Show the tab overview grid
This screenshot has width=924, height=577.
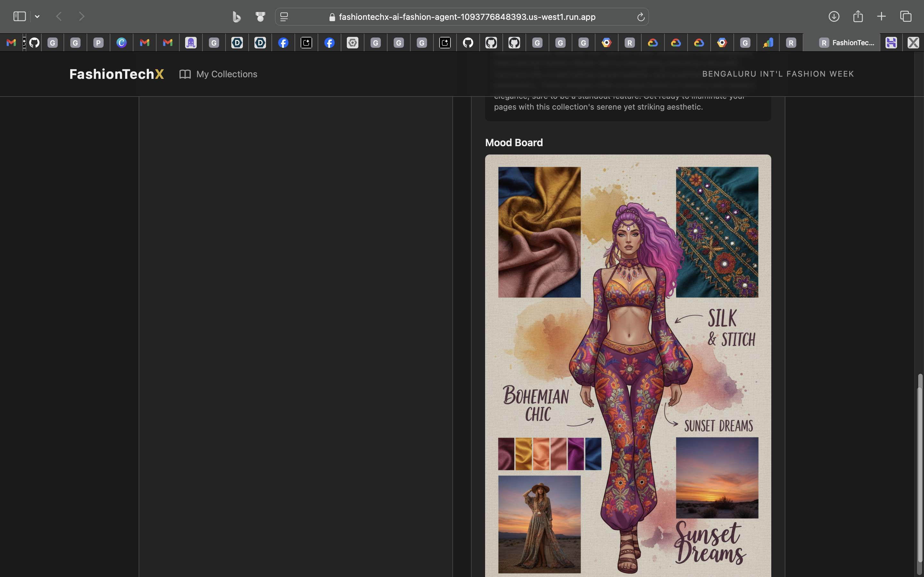point(906,16)
